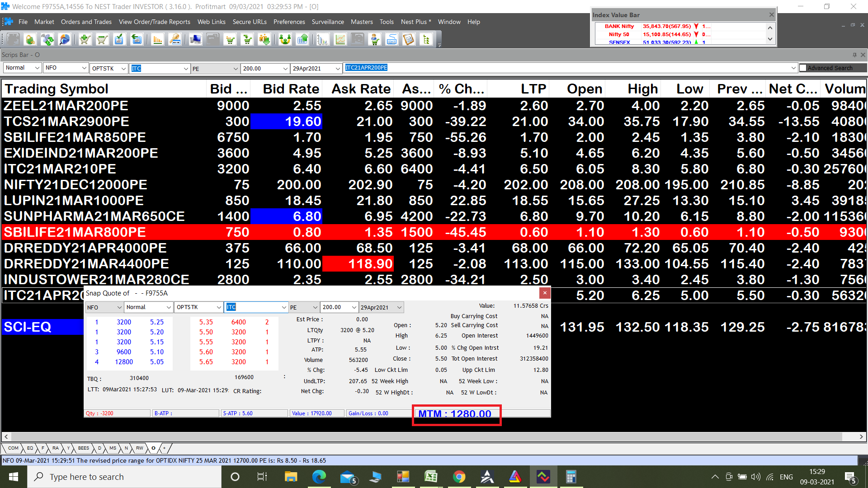
Task: Open the Nest Plus menu
Action: (x=416, y=22)
